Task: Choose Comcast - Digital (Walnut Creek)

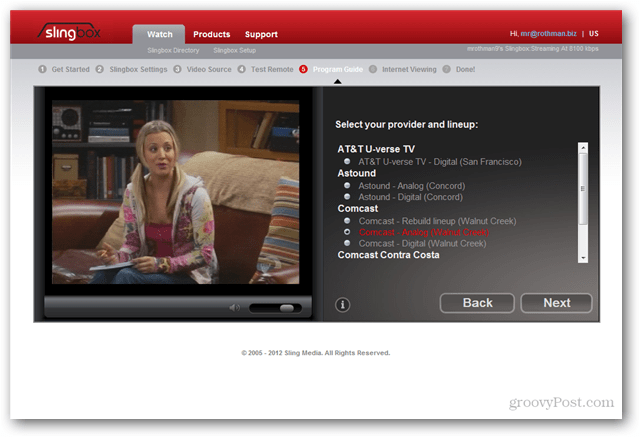Action: [x=415, y=244]
